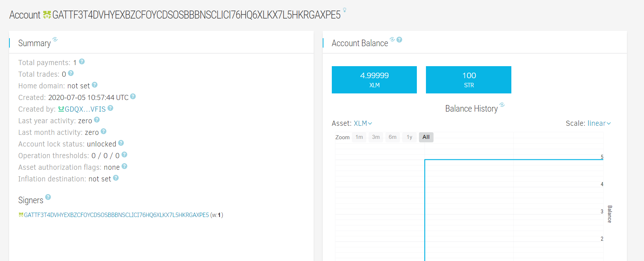Image resolution: width=644 pixels, height=261 pixels.
Task: Open the Scale linear dropdown
Action: (599, 123)
